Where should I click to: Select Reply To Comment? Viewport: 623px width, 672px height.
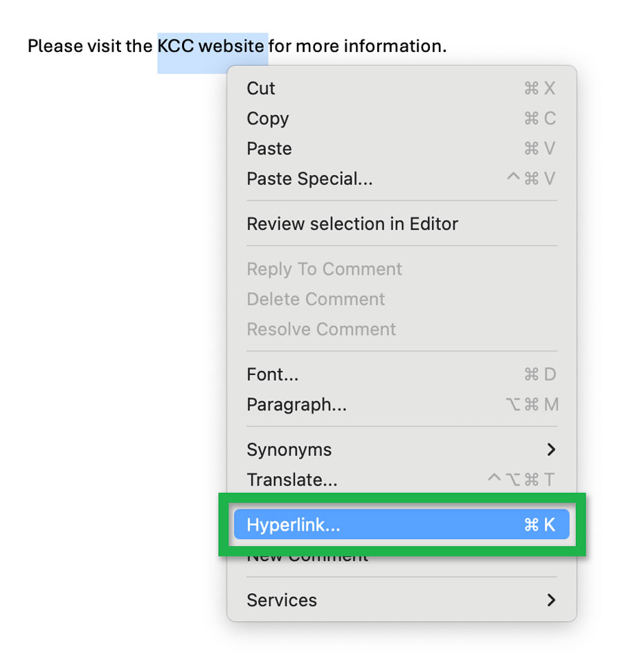324,269
